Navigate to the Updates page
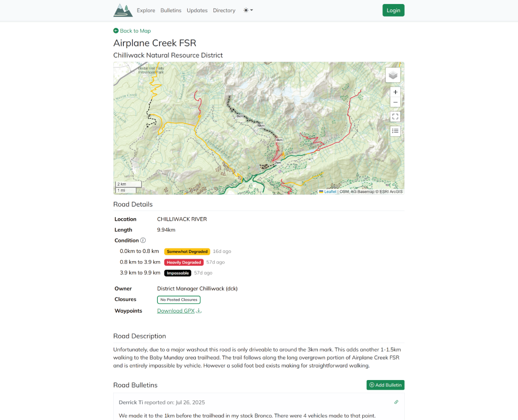This screenshot has width=518, height=420. point(197,10)
